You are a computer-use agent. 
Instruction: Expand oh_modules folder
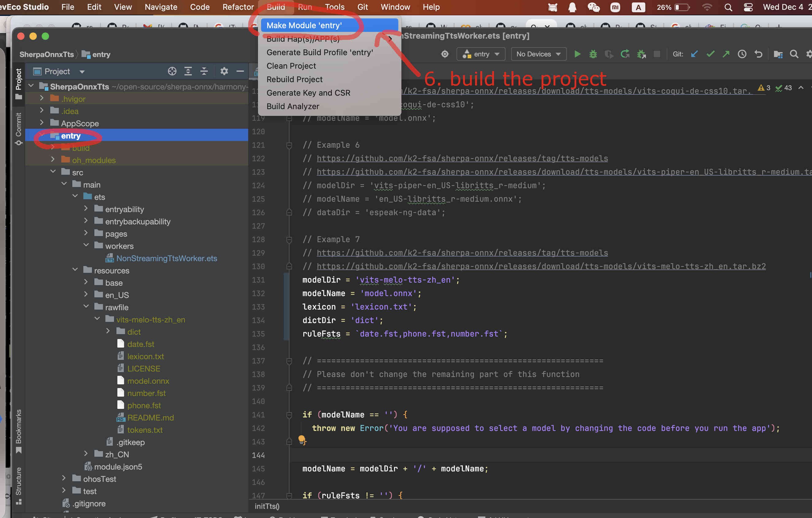(53, 159)
